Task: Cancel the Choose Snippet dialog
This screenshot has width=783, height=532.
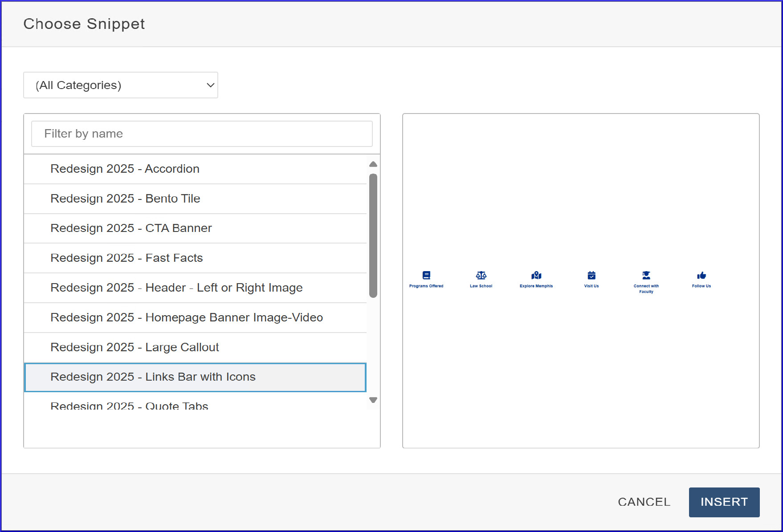Action: 644,502
